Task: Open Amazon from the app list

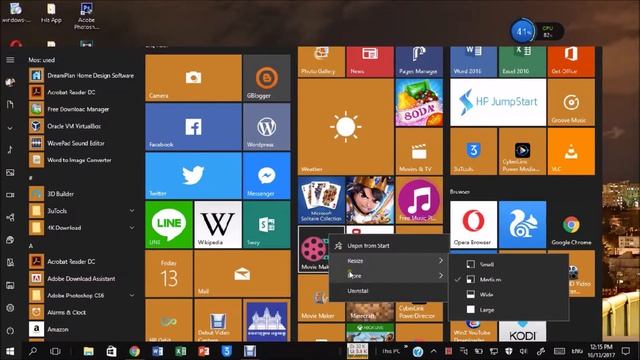Action: point(82,329)
